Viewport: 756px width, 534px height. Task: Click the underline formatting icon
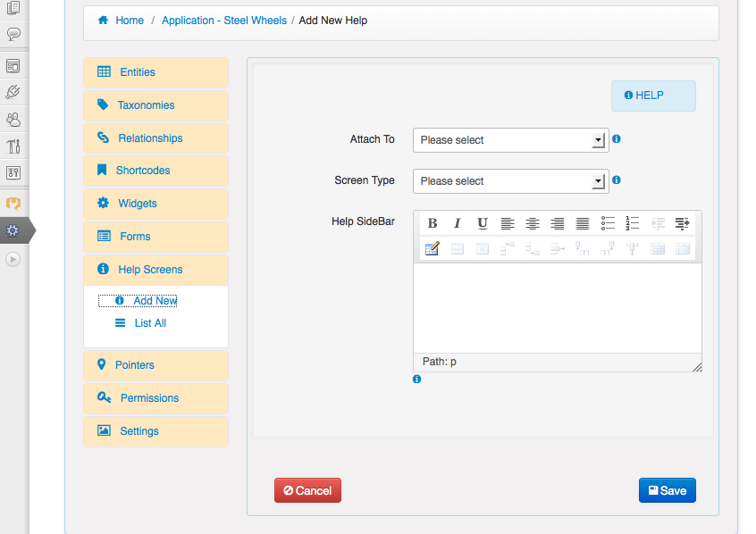tap(483, 224)
